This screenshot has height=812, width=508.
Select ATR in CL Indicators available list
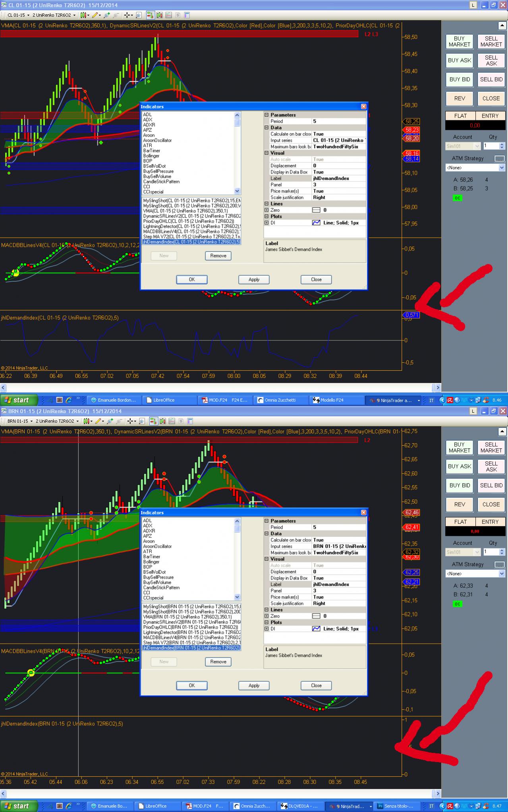(148, 146)
